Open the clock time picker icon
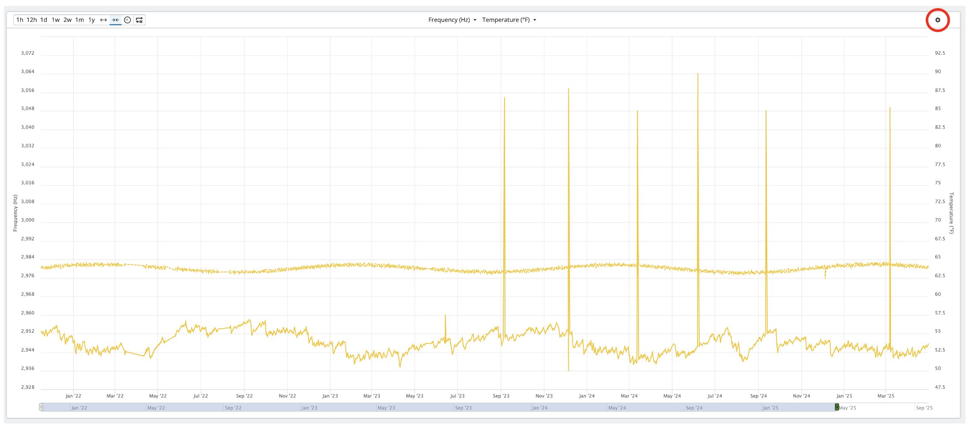Image resolution: width=980 pixels, height=432 pixels. click(128, 20)
